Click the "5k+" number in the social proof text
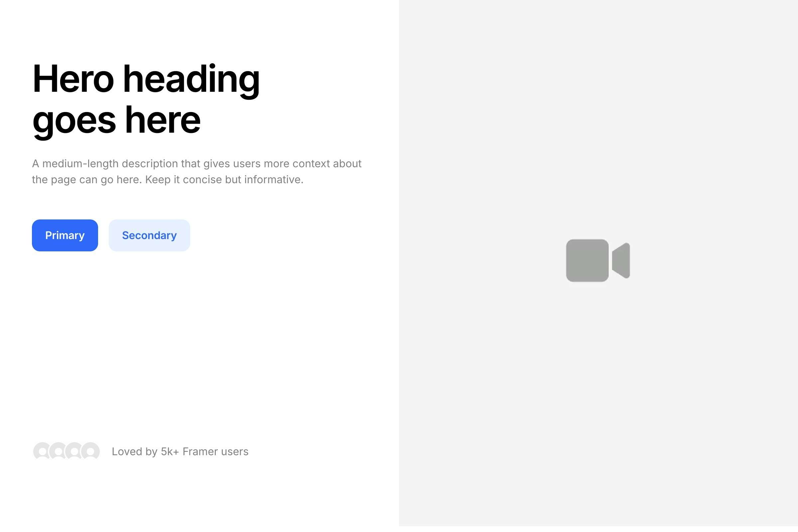The image size is (798, 532). (x=170, y=452)
